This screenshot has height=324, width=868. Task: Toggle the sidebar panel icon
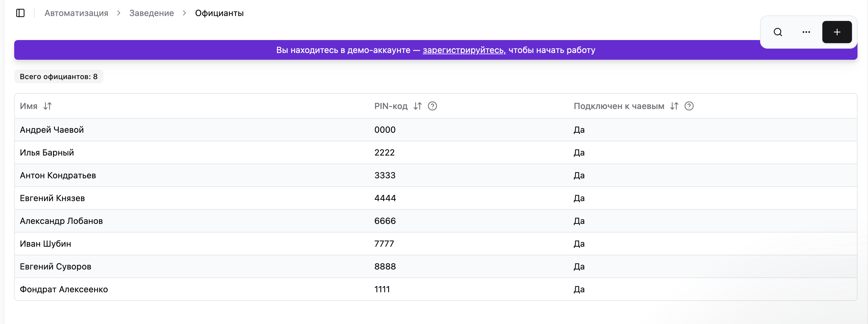[20, 13]
